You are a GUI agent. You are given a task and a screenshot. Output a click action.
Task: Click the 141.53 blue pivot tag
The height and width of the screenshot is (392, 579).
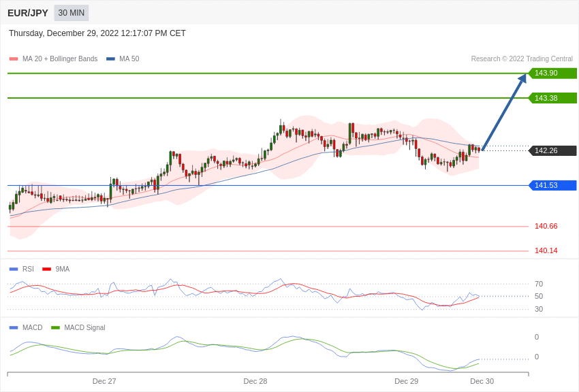[x=552, y=185]
